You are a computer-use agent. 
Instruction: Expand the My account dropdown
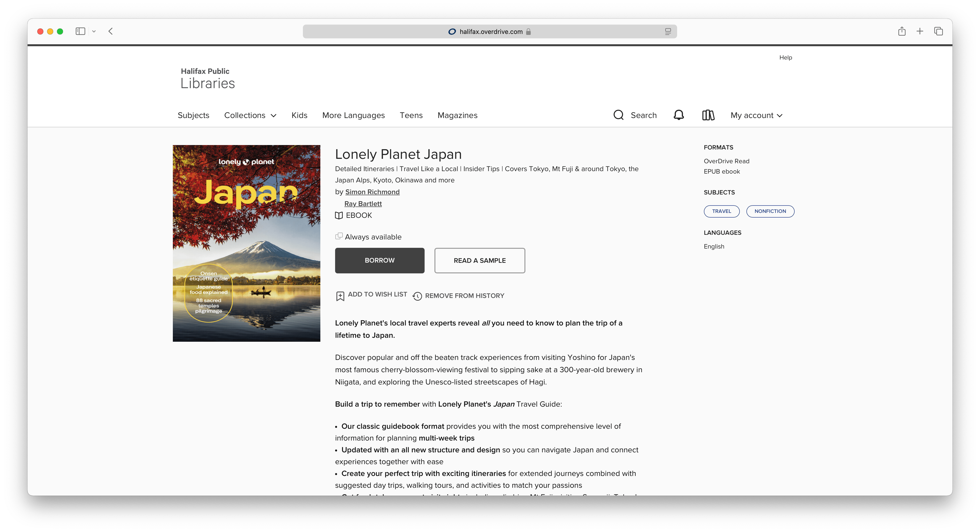756,115
